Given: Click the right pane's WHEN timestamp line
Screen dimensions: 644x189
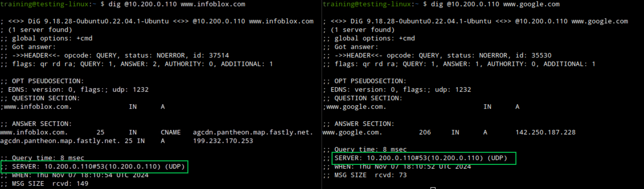Looking at the screenshot, I should tap(402, 167).
